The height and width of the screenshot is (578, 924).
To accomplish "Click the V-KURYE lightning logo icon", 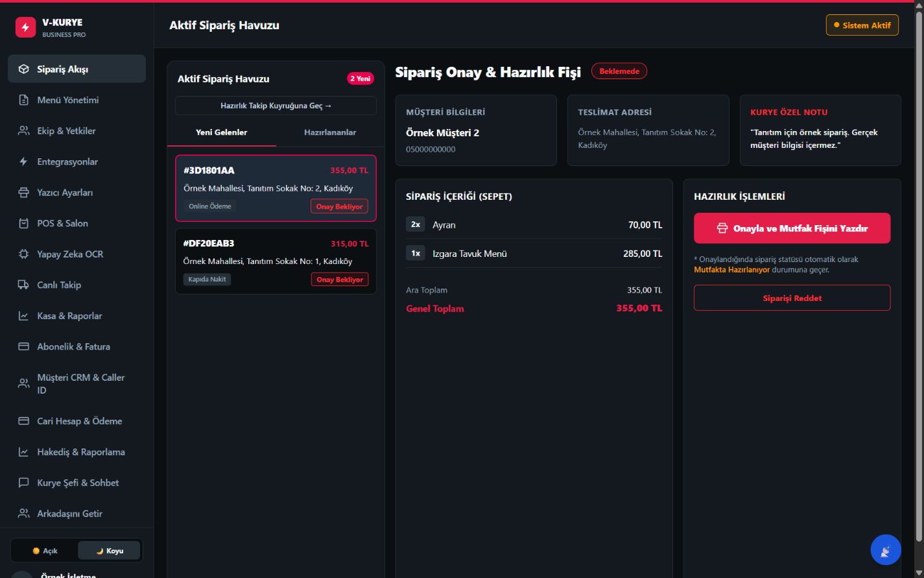I will pyautogui.click(x=26, y=27).
